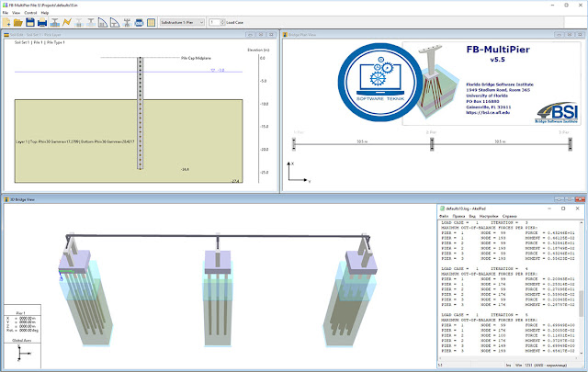Click the 3D Bridge View window title icon
The image size is (588, 372).
click(6, 199)
